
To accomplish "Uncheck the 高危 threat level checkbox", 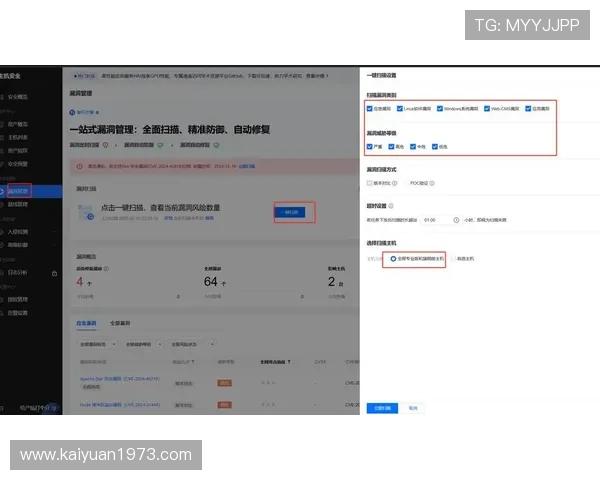I will pyautogui.click(x=391, y=147).
